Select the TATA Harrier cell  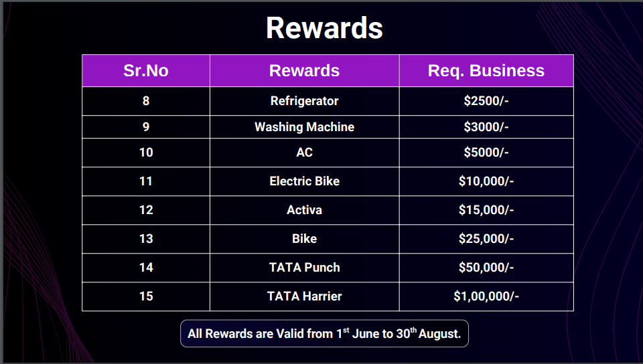point(304,296)
